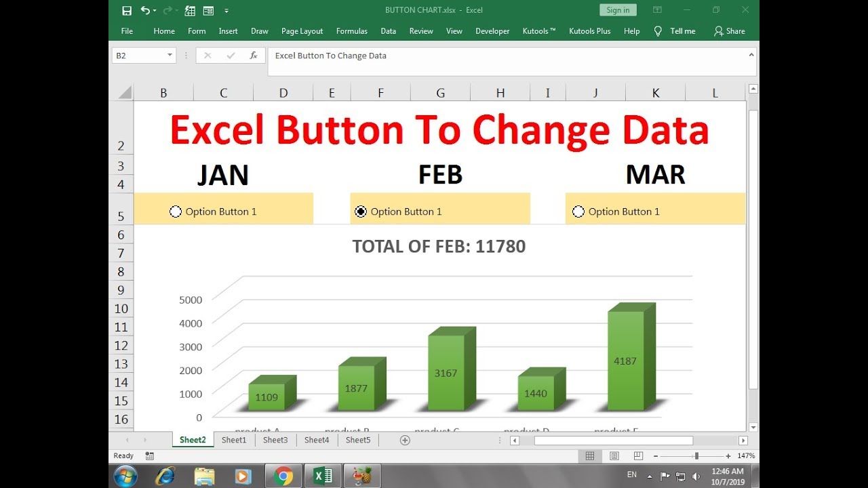
Task: Expand the formula bar with chevron
Action: pyautogui.click(x=751, y=55)
